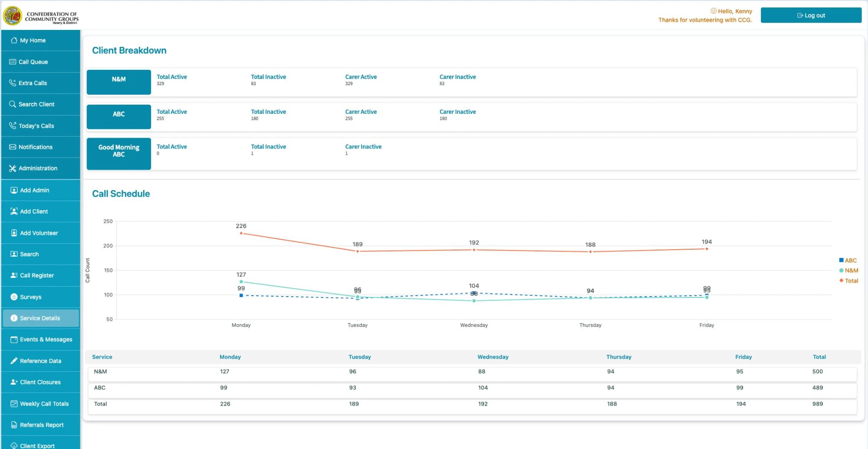Open the Referrals Report menu item
Viewport: 868px width, 449px height.
click(x=41, y=425)
